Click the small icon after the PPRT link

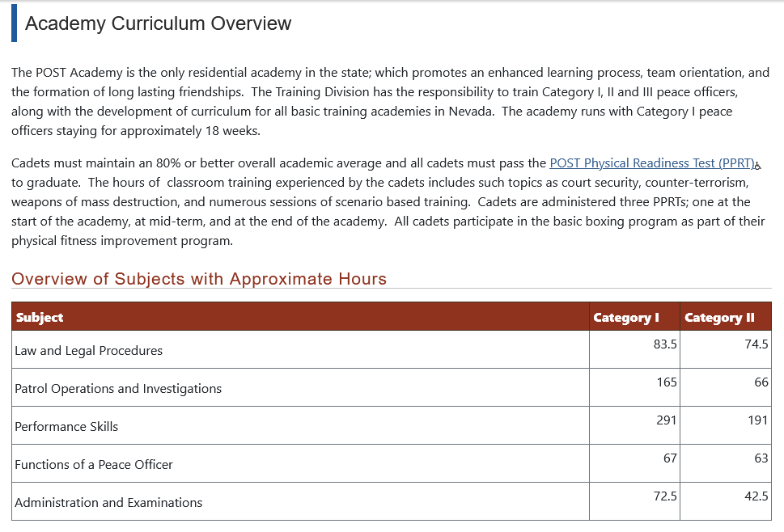[758, 166]
